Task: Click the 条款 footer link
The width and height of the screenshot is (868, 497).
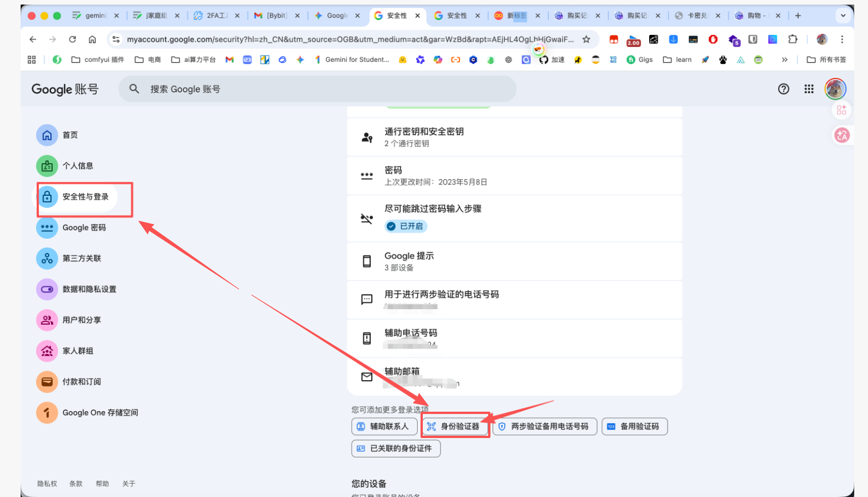Action: point(76,484)
